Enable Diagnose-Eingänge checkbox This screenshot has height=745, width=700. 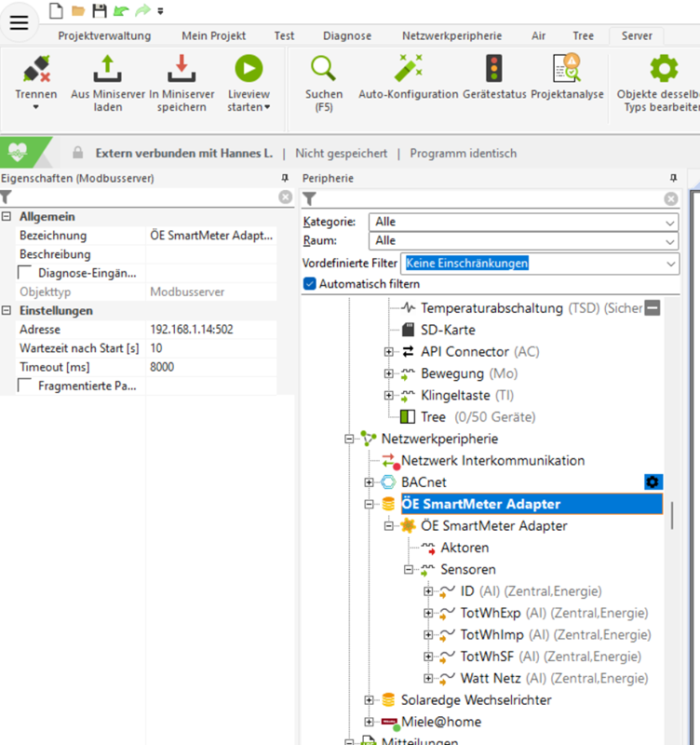coord(26,273)
